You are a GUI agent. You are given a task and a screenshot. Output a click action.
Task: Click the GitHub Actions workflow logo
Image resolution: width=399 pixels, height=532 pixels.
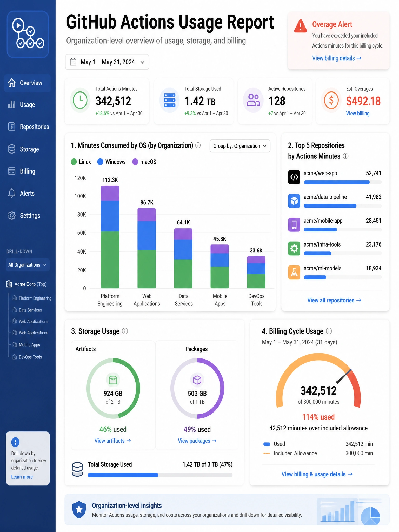[28, 34]
